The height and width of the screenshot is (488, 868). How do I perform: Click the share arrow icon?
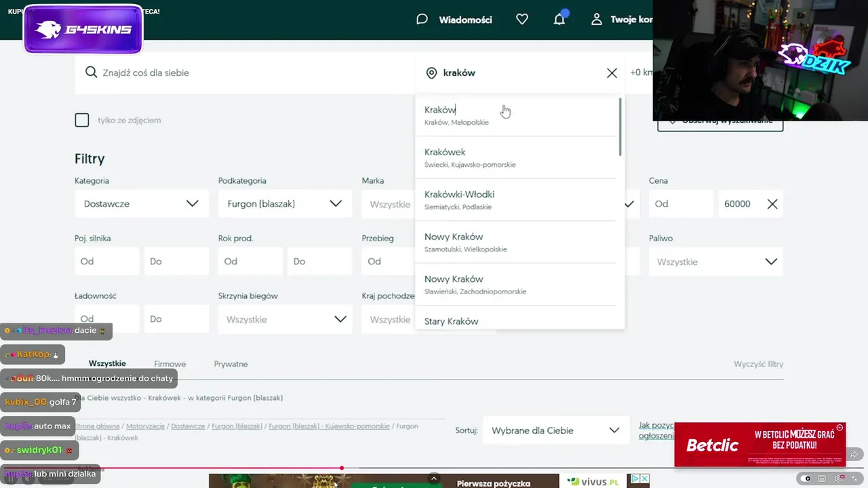[x=854, y=454]
